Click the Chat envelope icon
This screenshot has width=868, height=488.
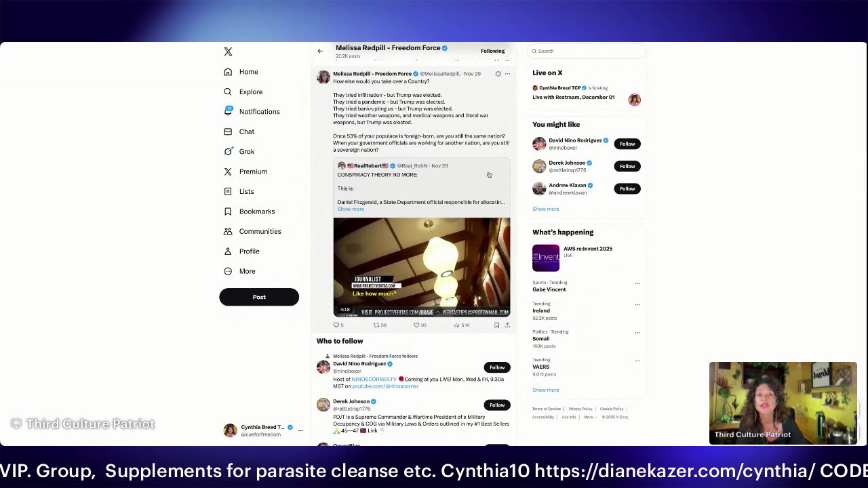tap(228, 131)
